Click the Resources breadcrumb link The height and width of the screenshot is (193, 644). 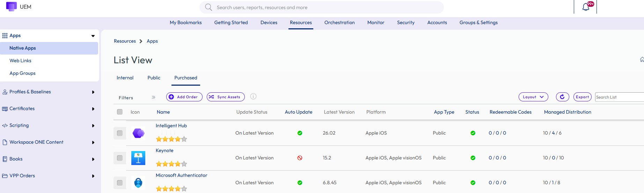tap(125, 41)
